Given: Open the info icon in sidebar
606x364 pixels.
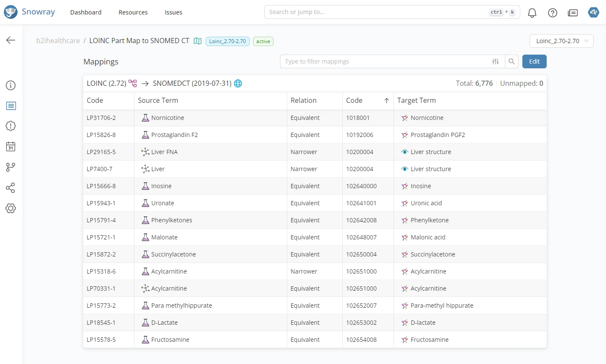Looking at the screenshot, I should (11, 85).
